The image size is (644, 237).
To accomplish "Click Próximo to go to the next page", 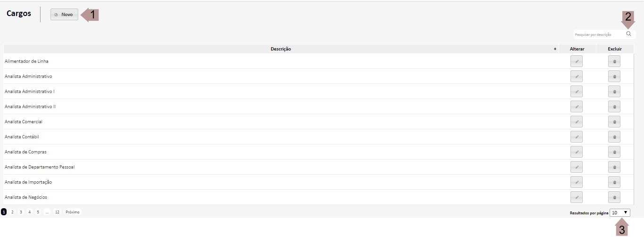I will click(73, 212).
